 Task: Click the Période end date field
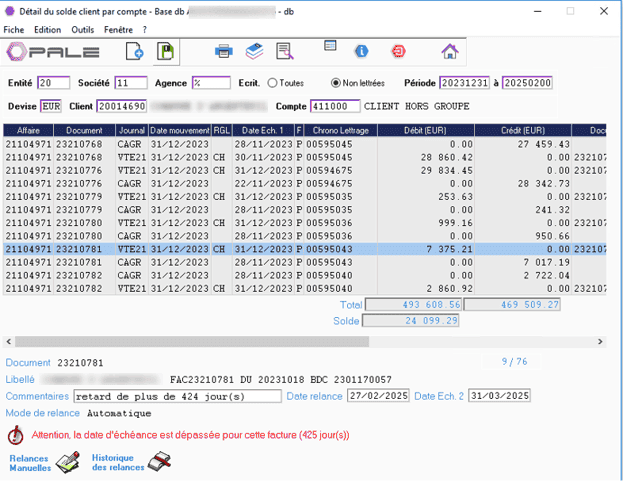(527, 83)
